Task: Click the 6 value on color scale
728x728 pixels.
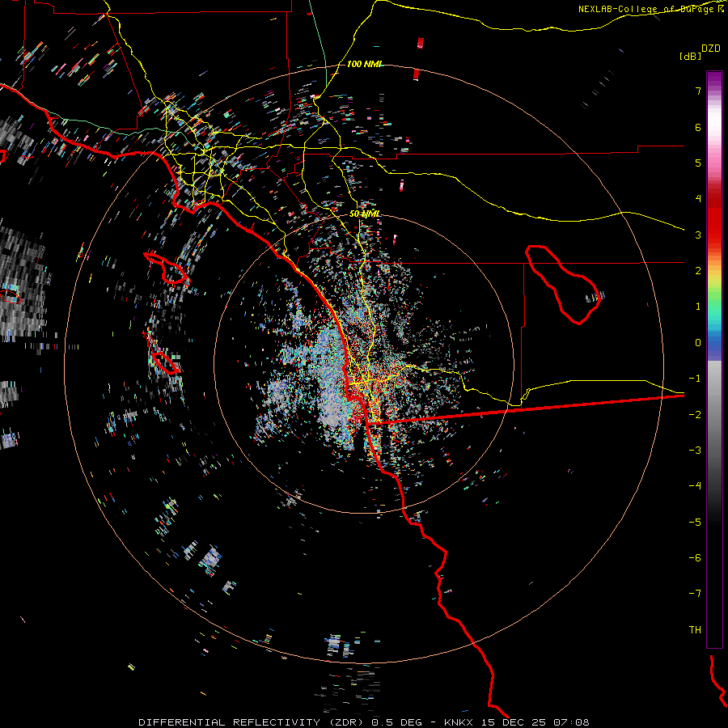Action: (x=698, y=127)
